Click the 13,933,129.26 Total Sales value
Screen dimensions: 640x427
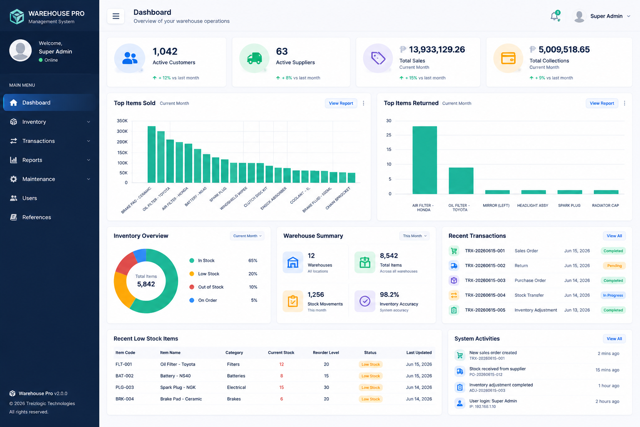coord(437,49)
